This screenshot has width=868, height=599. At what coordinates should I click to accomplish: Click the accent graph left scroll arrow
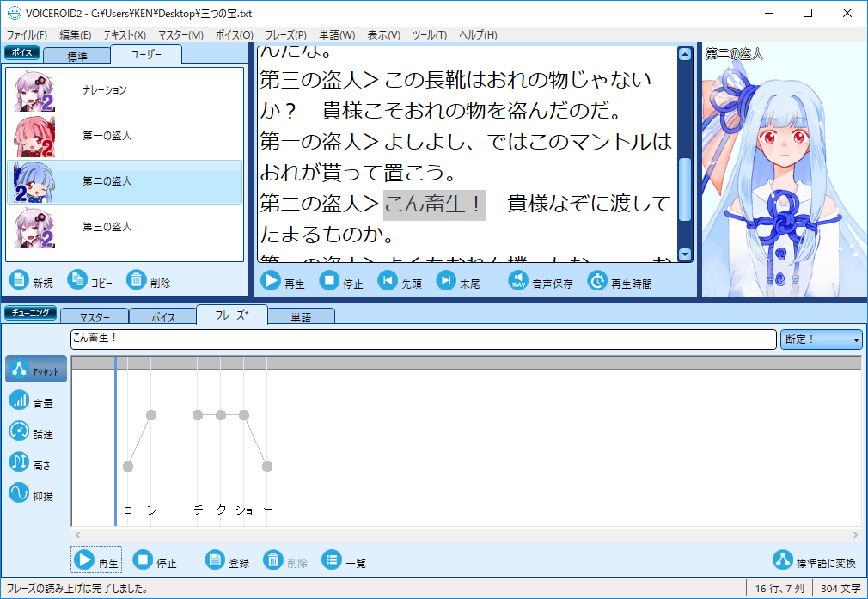tap(77, 535)
